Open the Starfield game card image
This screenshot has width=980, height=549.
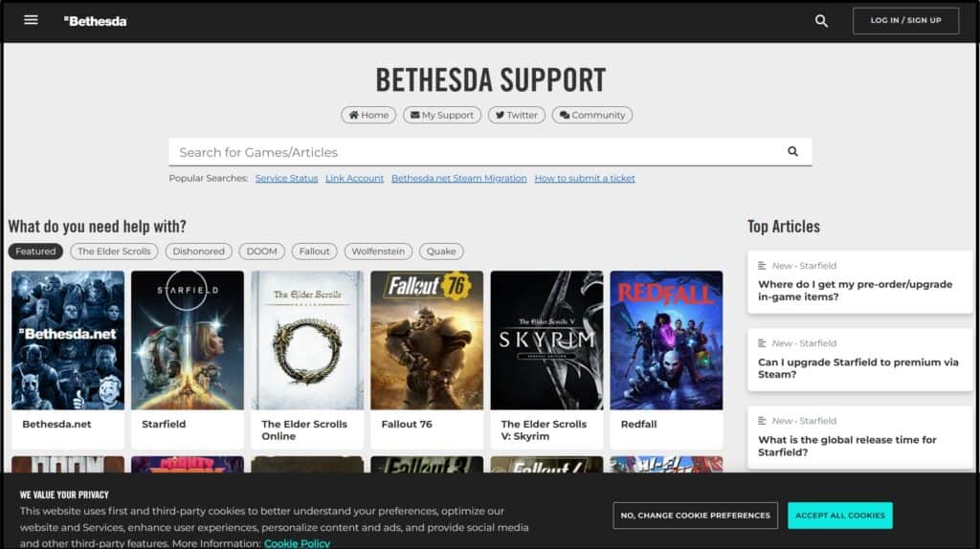tap(188, 340)
